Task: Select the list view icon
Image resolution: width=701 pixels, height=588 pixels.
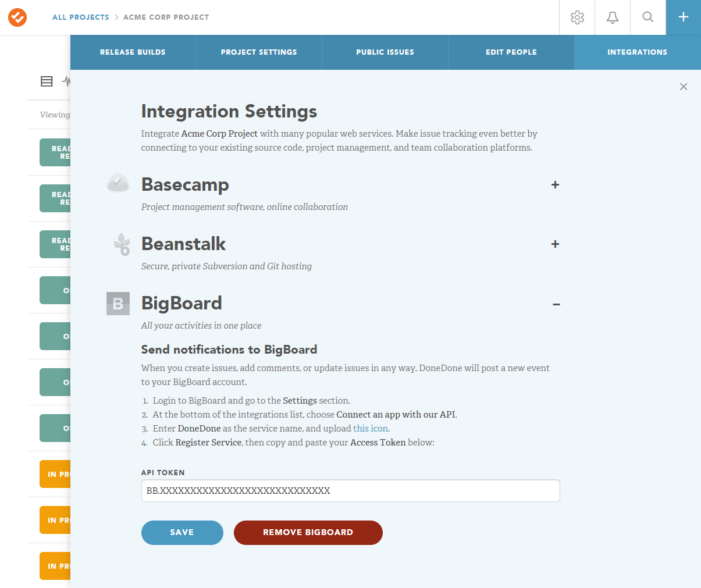Action: tap(47, 81)
